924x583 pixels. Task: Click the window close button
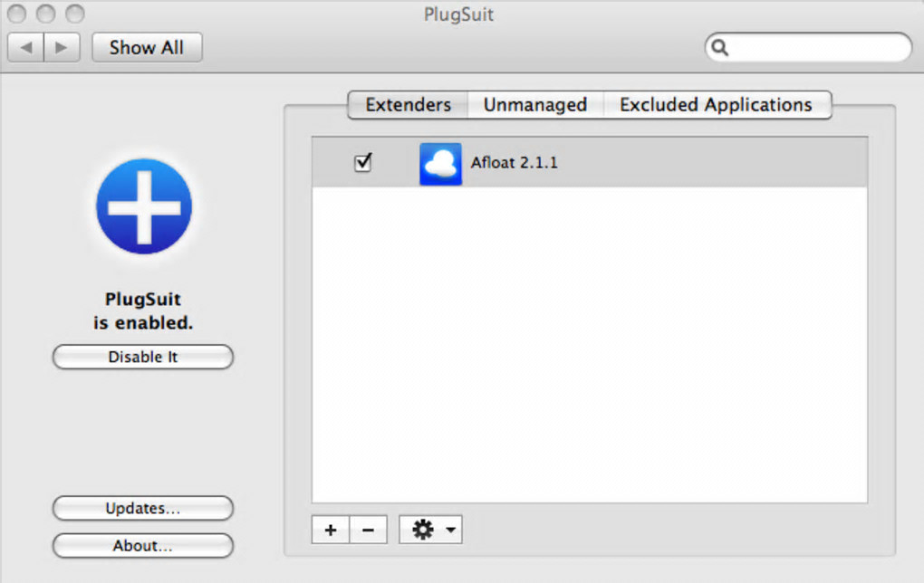coord(16,14)
